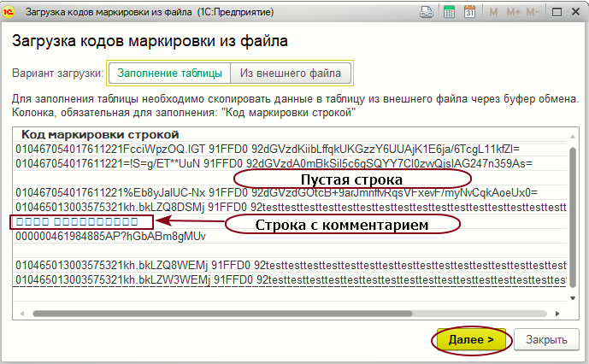Switch to Из внешнего файла option
Screen dimensions: 589x364
pyautogui.click(x=291, y=73)
